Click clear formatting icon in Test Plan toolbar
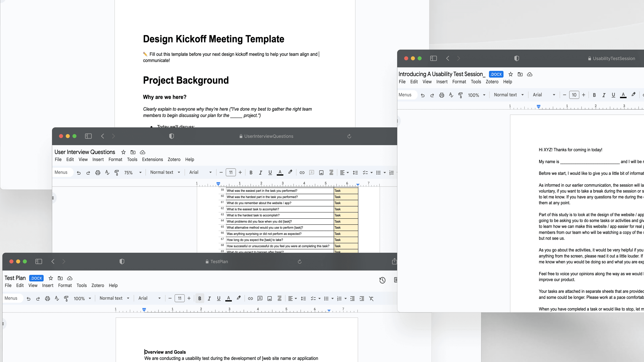Image resolution: width=644 pixels, height=362 pixels. (371, 298)
